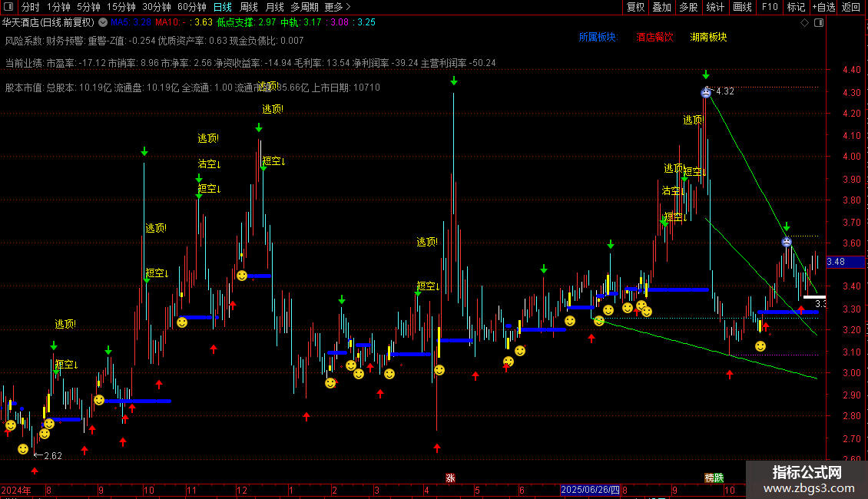Viewport: 868px width, 499px height.
Task: Click the 3.48 current price tag
Action: [845, 262]
